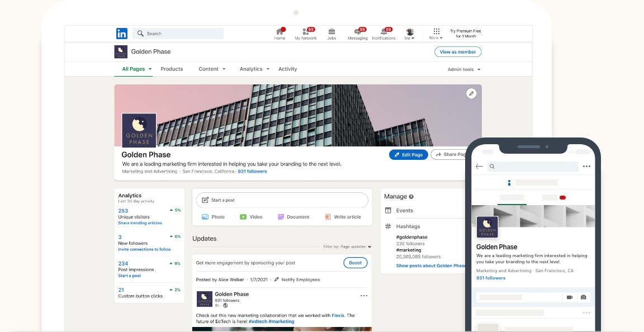Edit the cover banner with the pencil icon
644x332 pixels.
point(471,93)
